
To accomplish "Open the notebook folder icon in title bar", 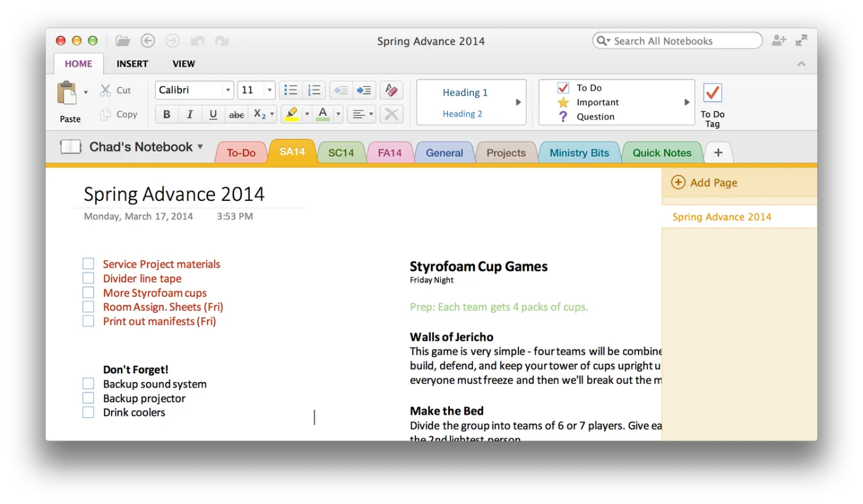I will [x=123, y=41].
